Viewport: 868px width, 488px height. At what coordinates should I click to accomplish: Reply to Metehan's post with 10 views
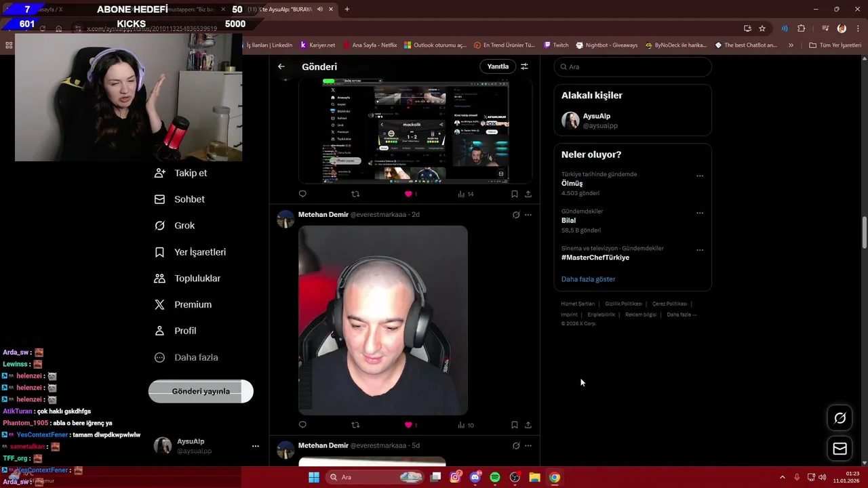[x=302, y=425]
